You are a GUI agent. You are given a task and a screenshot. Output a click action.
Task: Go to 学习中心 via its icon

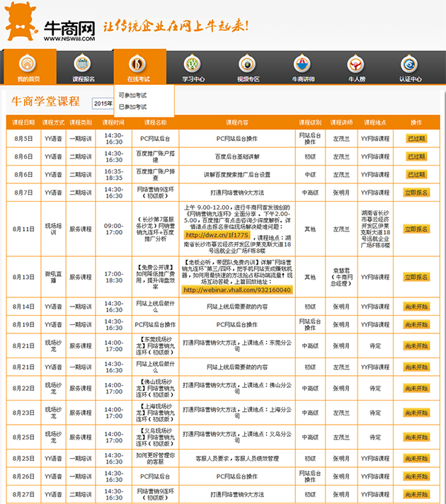click(193, 64)
